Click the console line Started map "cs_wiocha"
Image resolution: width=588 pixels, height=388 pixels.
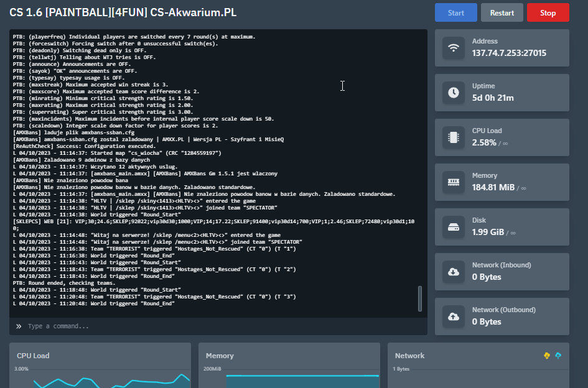(x=117, y=153)
